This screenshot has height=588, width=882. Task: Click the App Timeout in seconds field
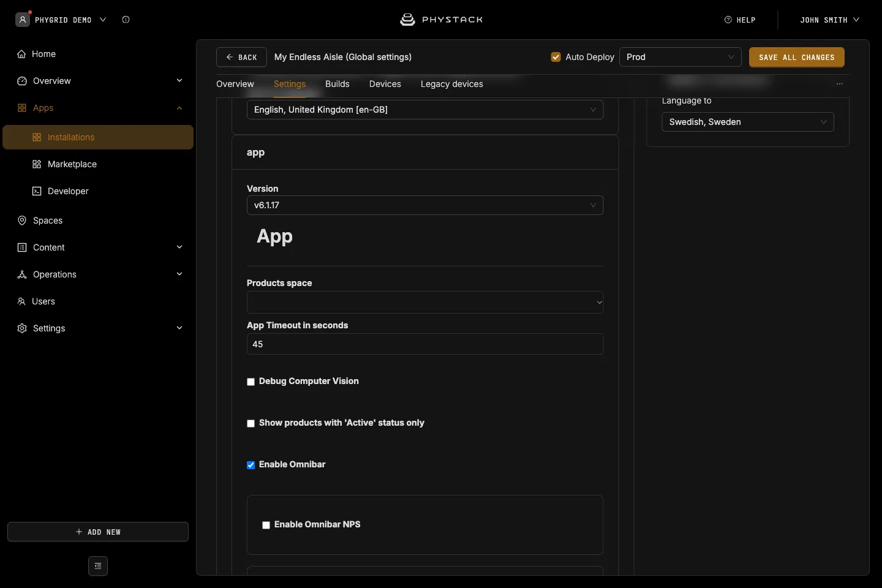click(x=425, y=344)
